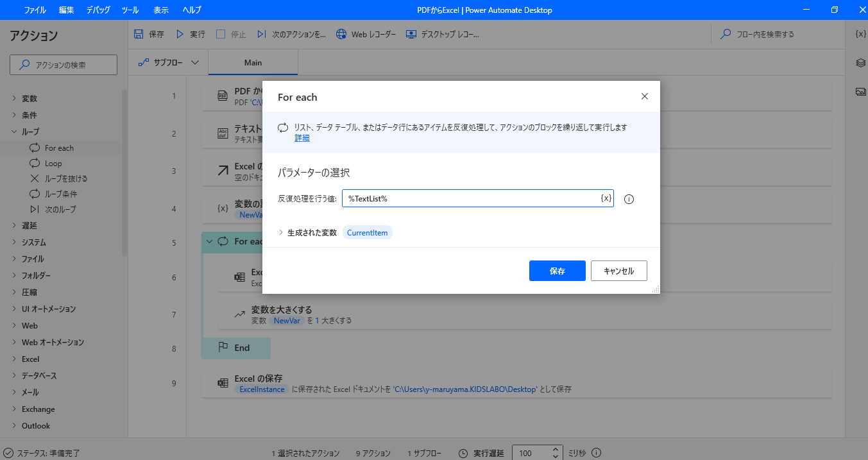Image resolution: width=868 pixels, height=460 pixels.
Task: Click the ExcelInstance variable in row 9
Action: [262, 389]
